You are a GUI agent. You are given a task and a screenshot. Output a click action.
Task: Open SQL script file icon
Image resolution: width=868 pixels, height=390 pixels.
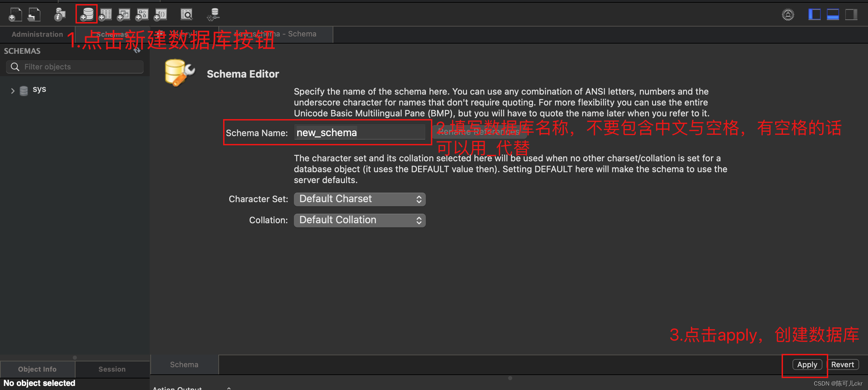tap(34, 15)
